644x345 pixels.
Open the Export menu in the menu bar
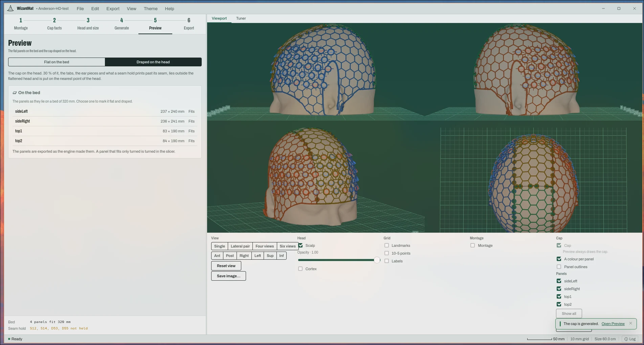tap(113, 8)
